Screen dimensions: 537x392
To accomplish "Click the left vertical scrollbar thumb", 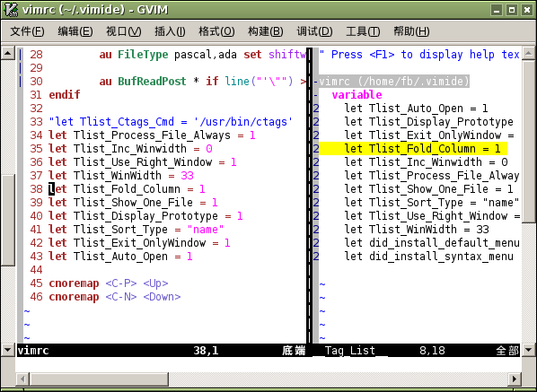I will [x=7, y=220].
